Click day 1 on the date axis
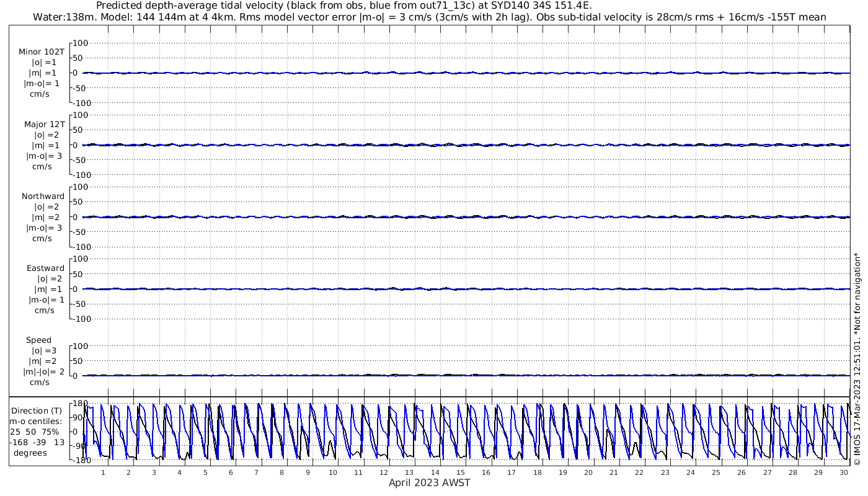Viewport: 868px width, 496px height. 103,472
